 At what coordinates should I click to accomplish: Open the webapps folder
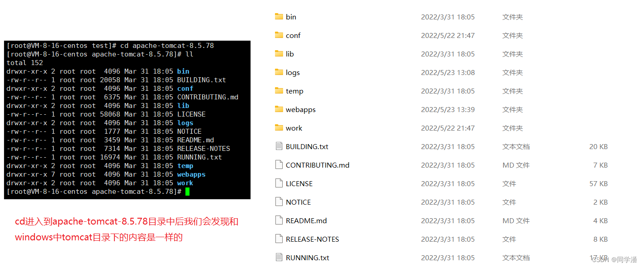(x=300, y=109)
